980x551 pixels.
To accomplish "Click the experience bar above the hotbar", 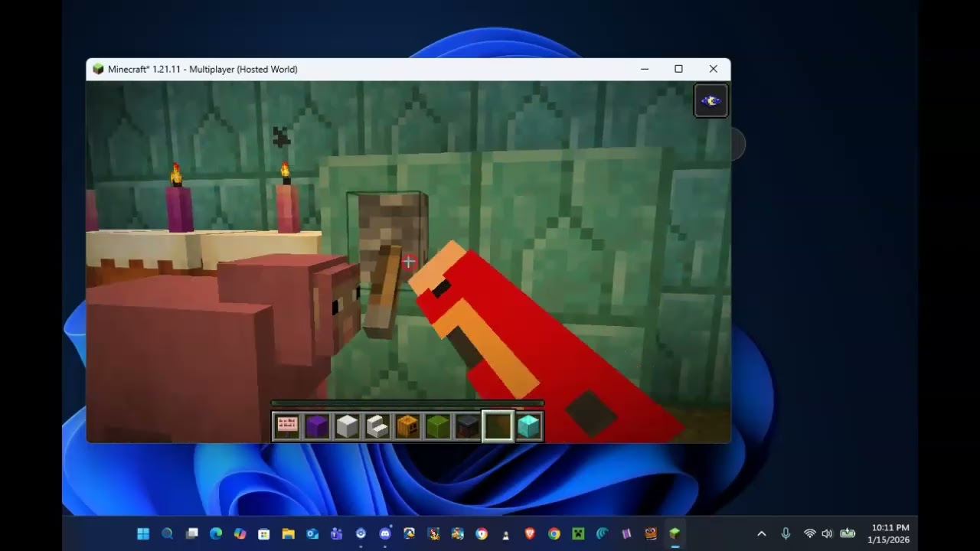I will point(407,403).
